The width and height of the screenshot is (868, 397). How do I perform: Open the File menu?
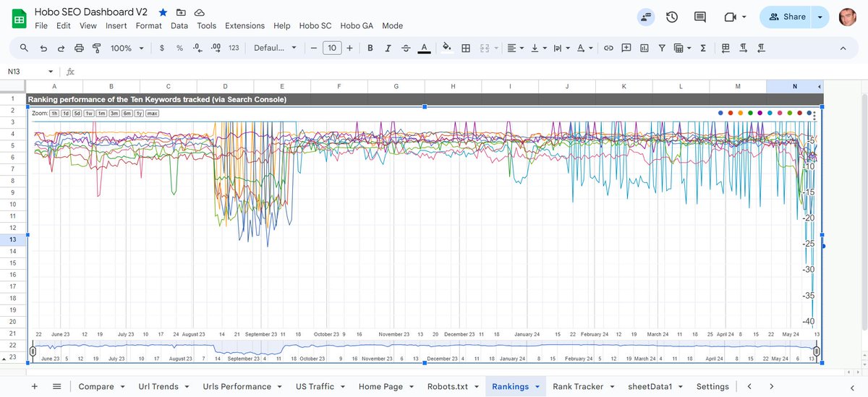point(41,25)
